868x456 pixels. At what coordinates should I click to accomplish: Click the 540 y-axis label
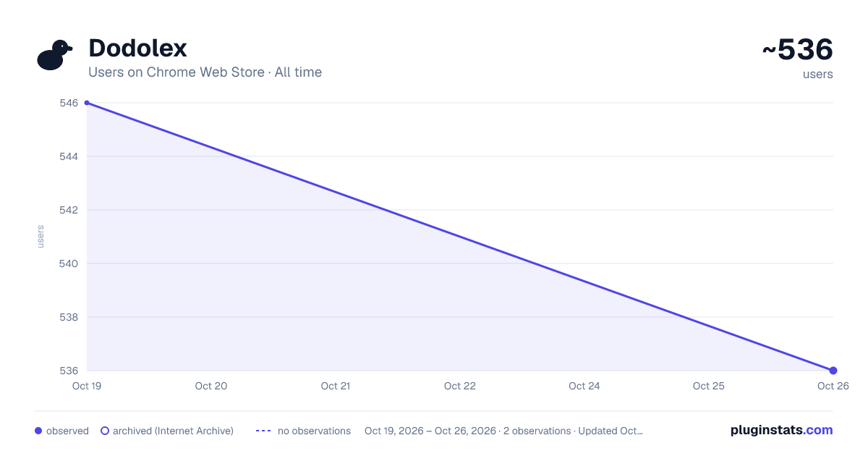[x=69, y=263]
